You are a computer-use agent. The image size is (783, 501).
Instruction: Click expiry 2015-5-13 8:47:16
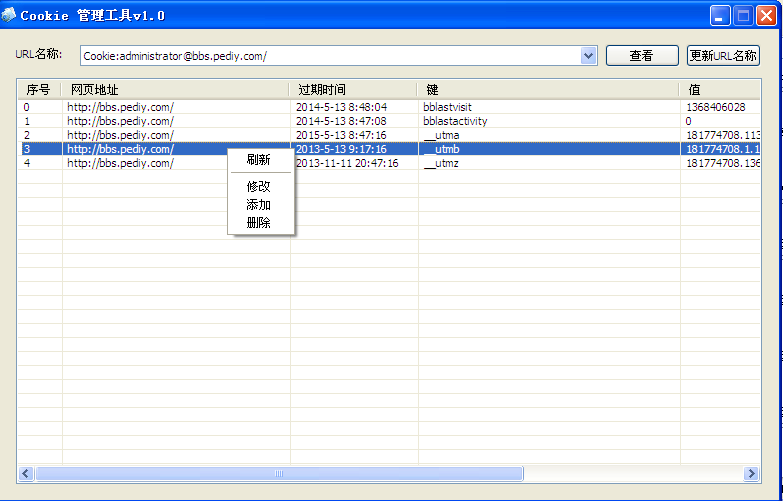coord(341,135)
